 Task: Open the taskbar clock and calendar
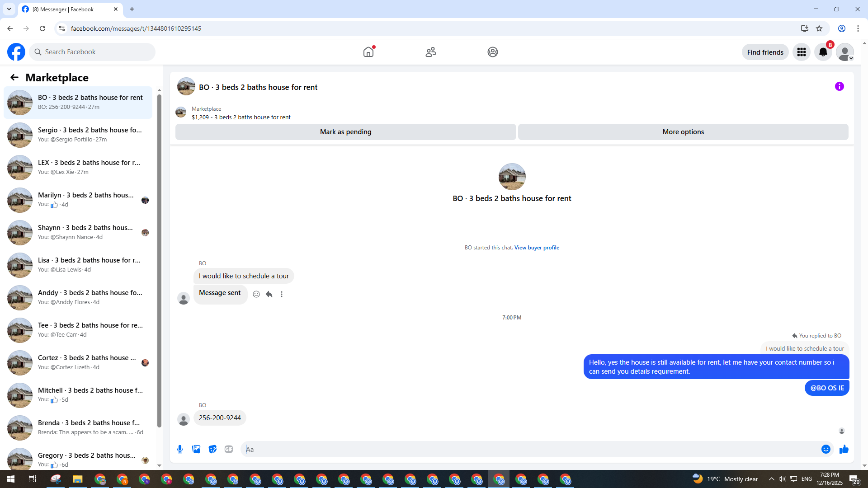[x=830, y=479]
